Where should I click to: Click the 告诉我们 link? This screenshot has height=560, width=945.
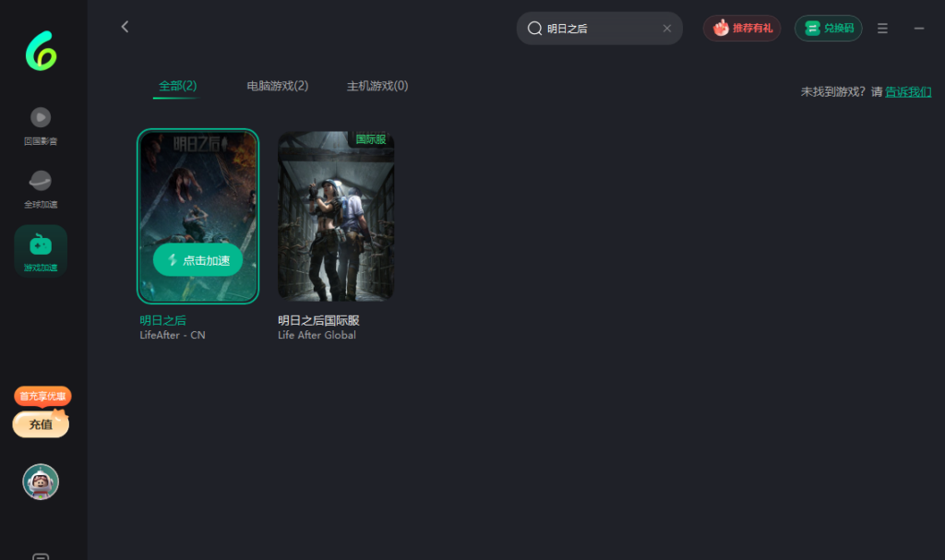(x=908, y=91)
